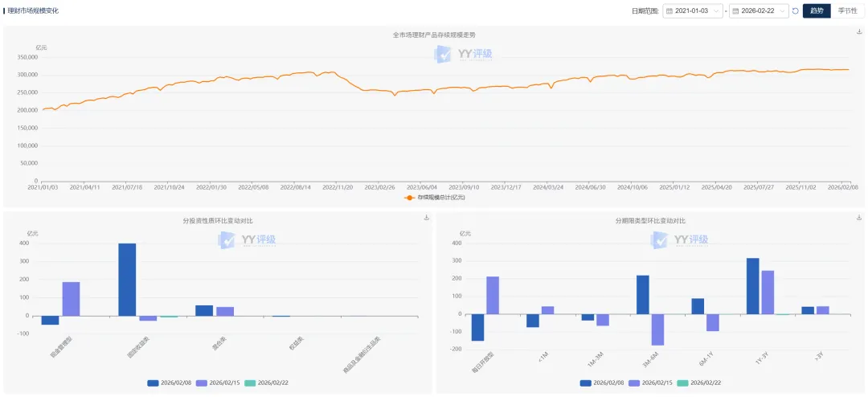Click the negative 3M-6M bar for 2026/02/15

tap(657, 329)
